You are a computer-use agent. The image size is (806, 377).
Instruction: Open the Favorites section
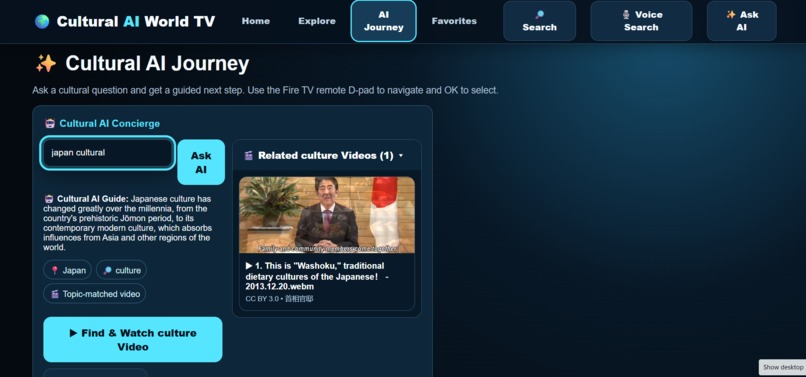[x=454, y=21]
